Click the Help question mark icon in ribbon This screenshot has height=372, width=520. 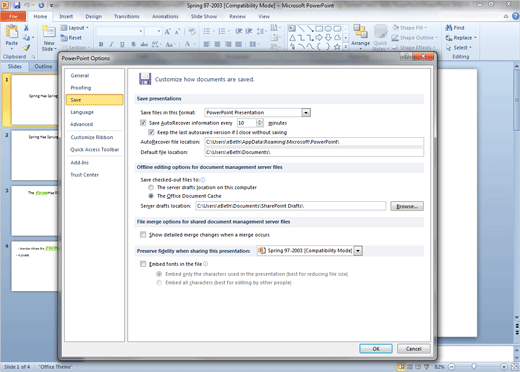(x=515, y=16)
